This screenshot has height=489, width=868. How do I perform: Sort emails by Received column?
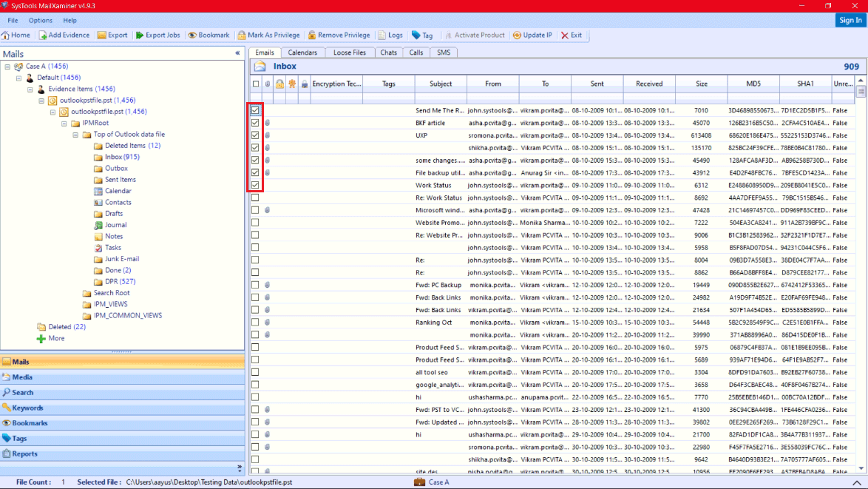[x=649, y=84]
